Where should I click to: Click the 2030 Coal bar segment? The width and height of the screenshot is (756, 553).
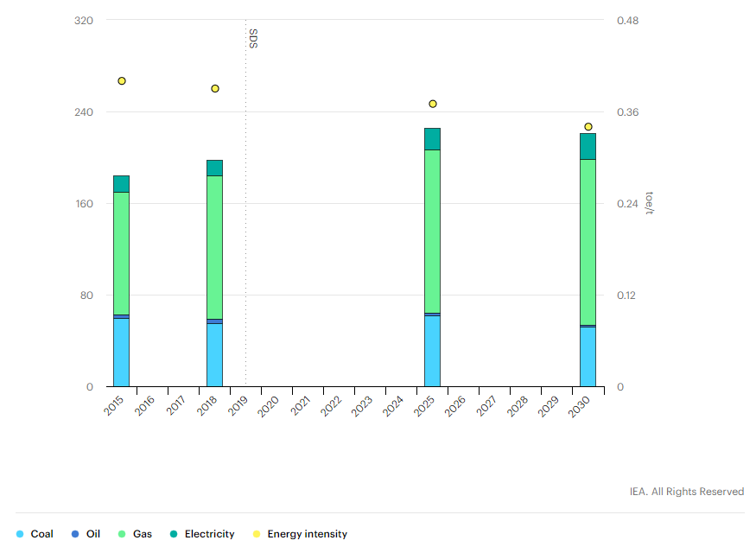pyautogui.click(x=588, y=357)
